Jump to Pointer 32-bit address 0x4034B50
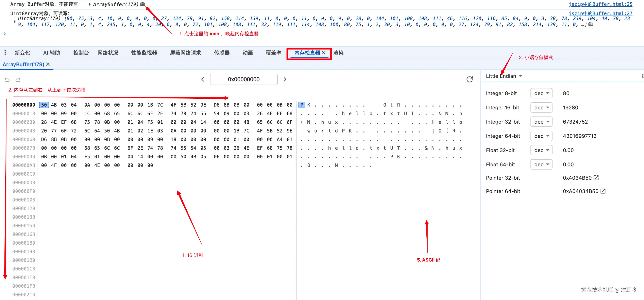 (596, 178)
